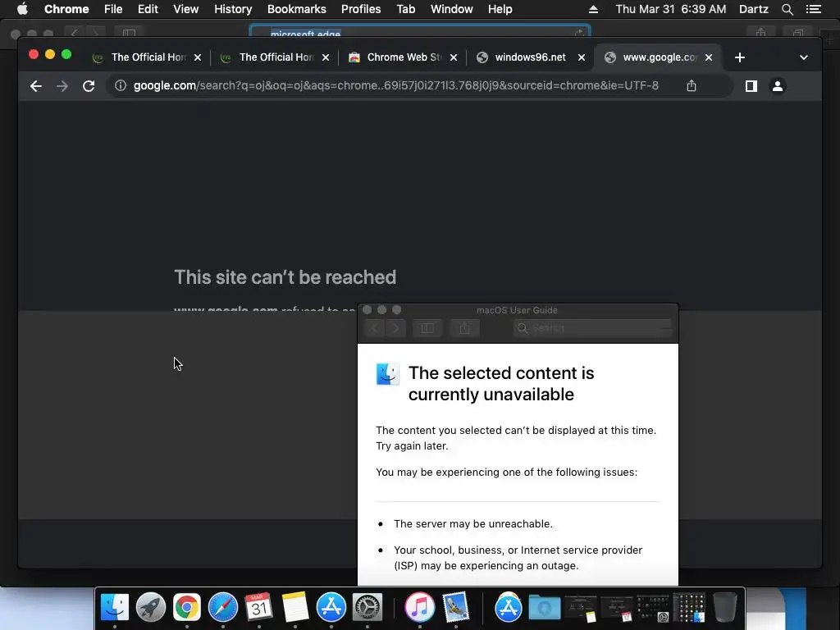Image resolution: width=840 pixels, height=630 pixels.
Task: Click the date and time in menu bar
Action: (x=671, y=9)
